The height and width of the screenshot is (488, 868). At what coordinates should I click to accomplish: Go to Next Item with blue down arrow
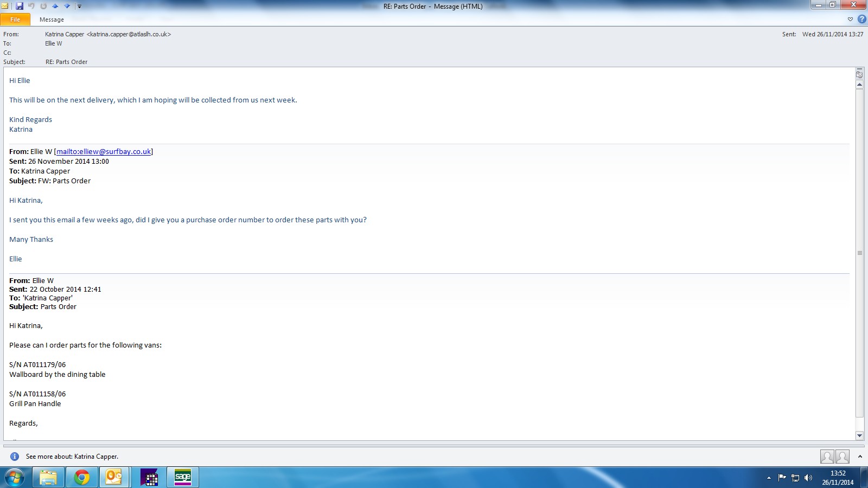tap(67, 6)
